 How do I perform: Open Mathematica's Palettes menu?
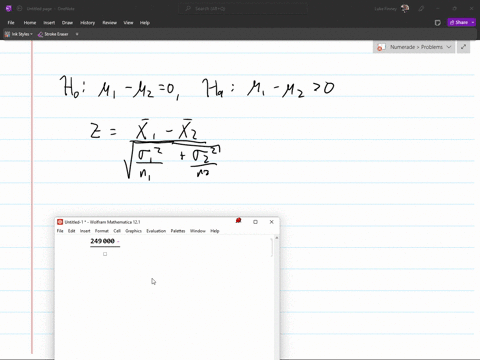(178, 231)
